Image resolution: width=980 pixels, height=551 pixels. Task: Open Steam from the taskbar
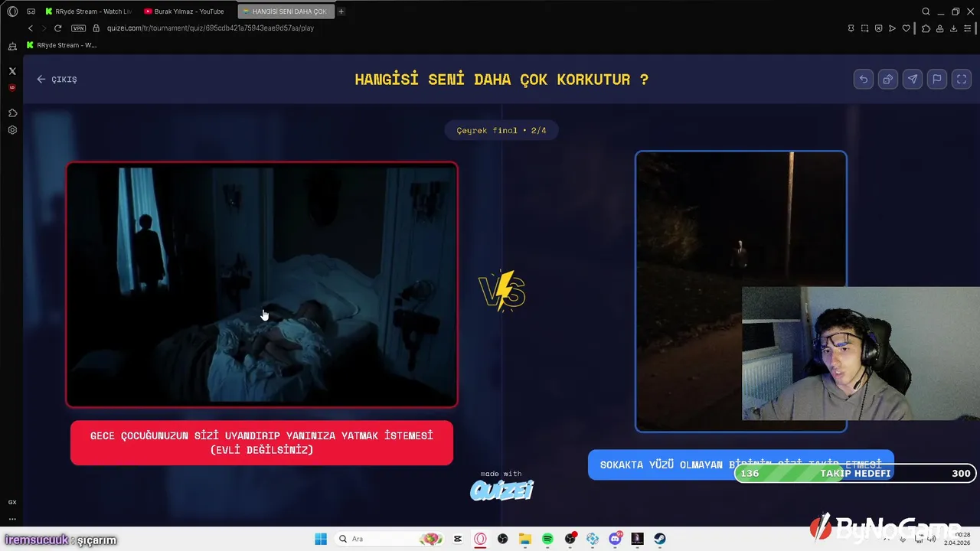660,539
